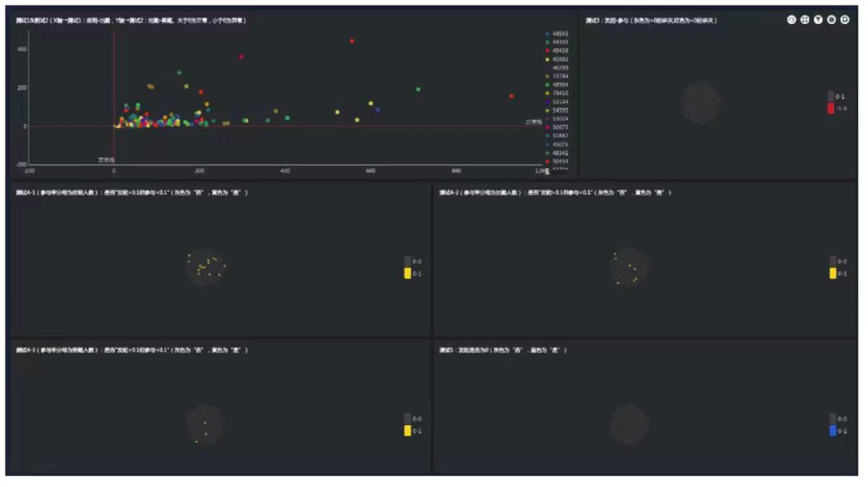Screen dimensions: 868x487
Task: Click the gray 0-0 swatch in 测试4-1 panel
Action: [x=407, y=261]
